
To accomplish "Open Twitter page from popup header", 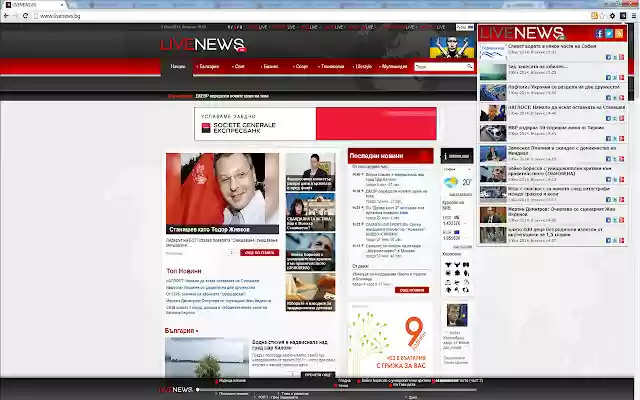I will (609, 33).
